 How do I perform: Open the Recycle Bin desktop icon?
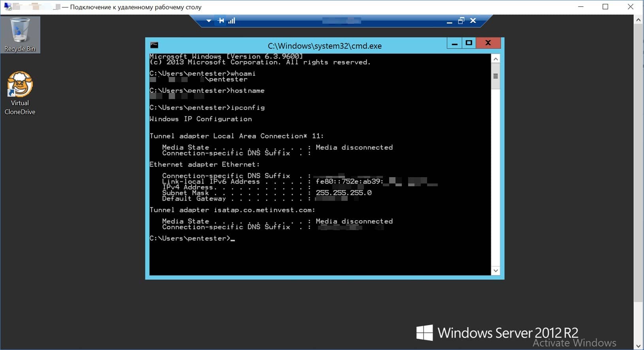(20, 35)
